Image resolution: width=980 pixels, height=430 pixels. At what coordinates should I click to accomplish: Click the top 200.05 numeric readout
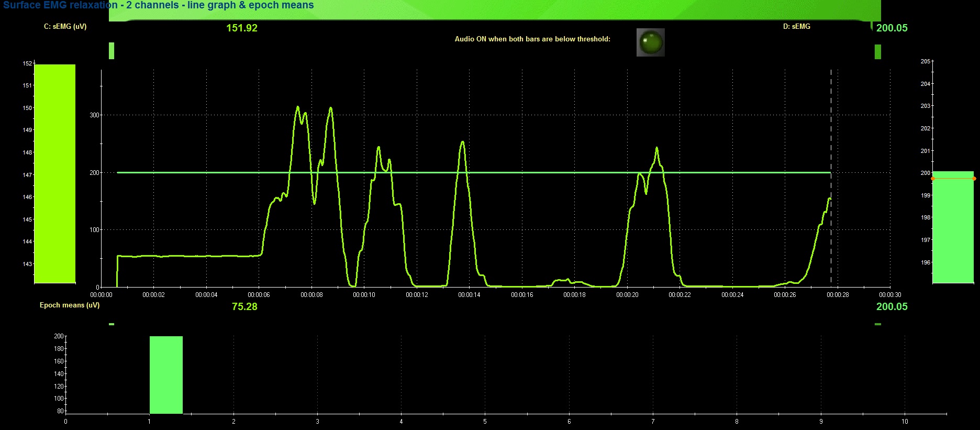pos(892,28)
